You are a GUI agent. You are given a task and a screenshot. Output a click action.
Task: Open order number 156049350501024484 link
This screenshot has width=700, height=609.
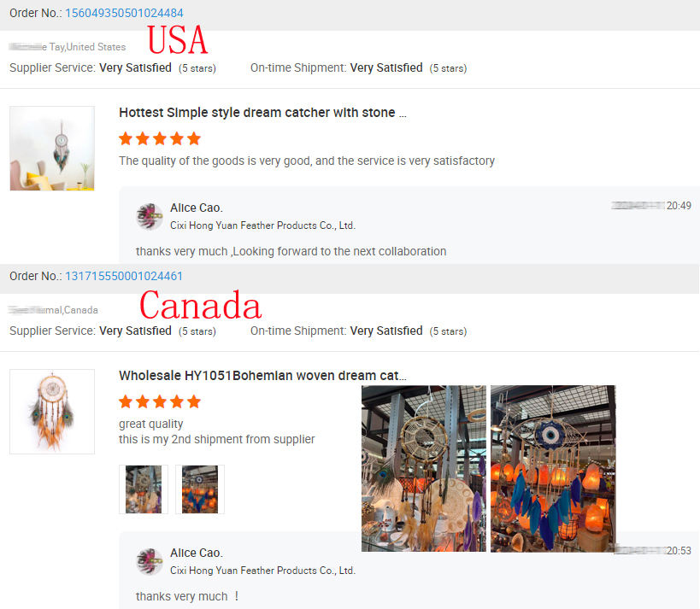tap(124, 13)
